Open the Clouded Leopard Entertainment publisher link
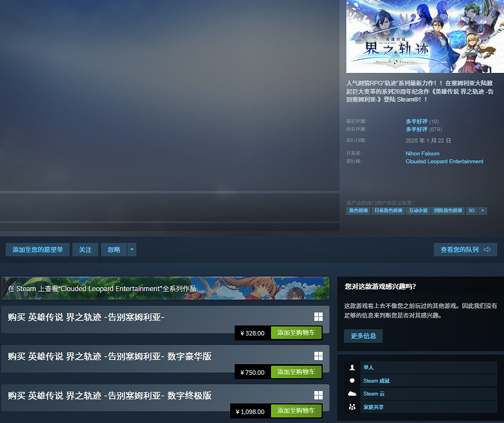 [x=444, y=162]
